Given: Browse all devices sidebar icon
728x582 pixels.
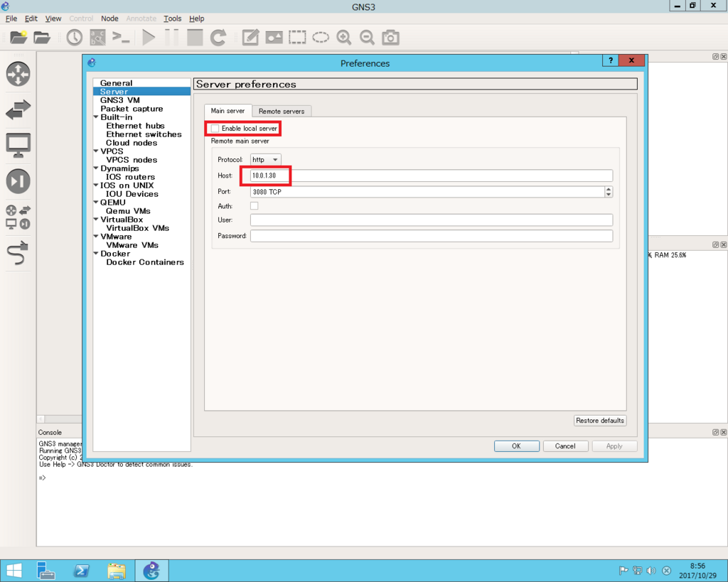Looking at the screenshot, I should [x=18, y=217].
